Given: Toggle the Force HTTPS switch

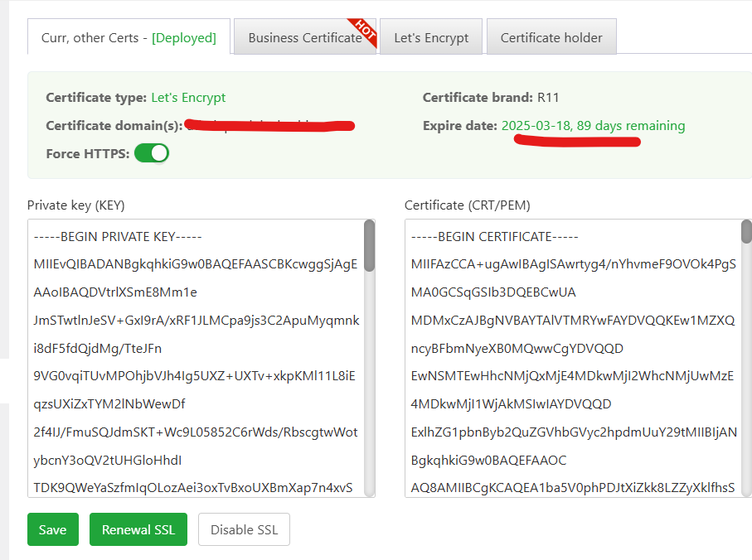Looking at the screenshot, I should 152,153.
